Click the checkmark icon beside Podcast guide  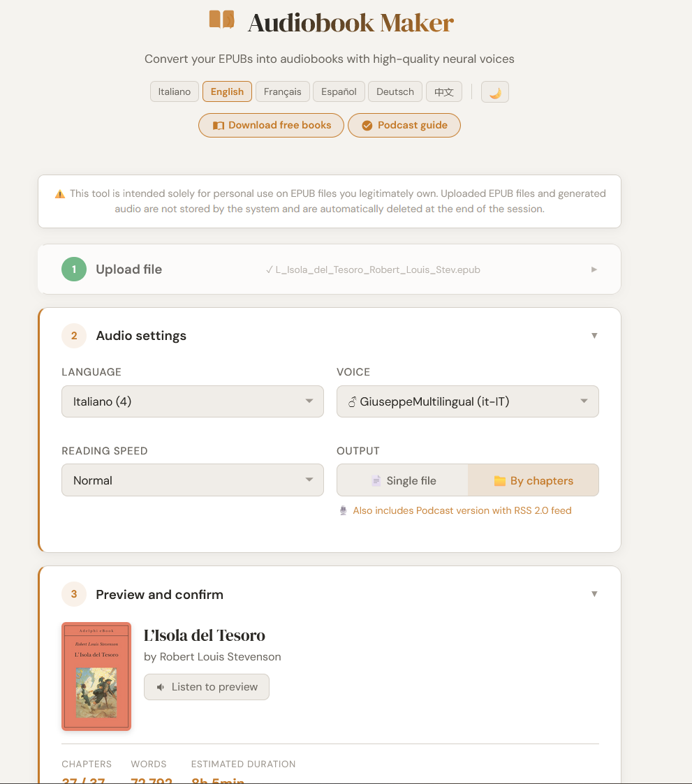[x=367, y=125]
